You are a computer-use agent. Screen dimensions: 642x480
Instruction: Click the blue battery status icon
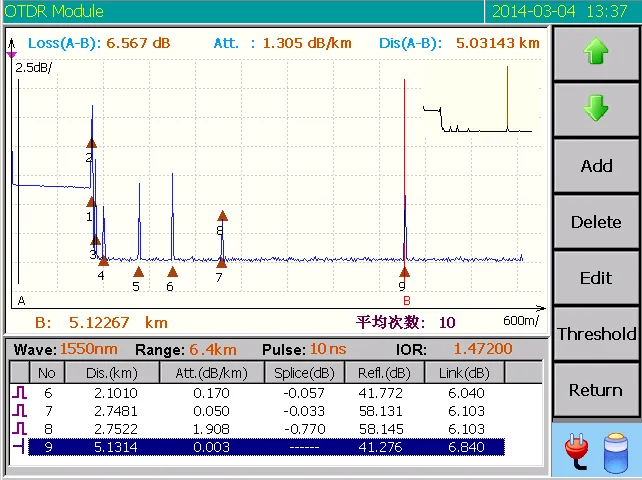(x=615, y=453)
